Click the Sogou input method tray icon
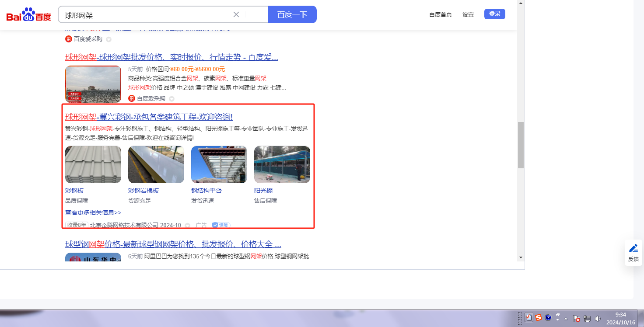The width and height of the screenshot is (644, 327). coord(539,318)
